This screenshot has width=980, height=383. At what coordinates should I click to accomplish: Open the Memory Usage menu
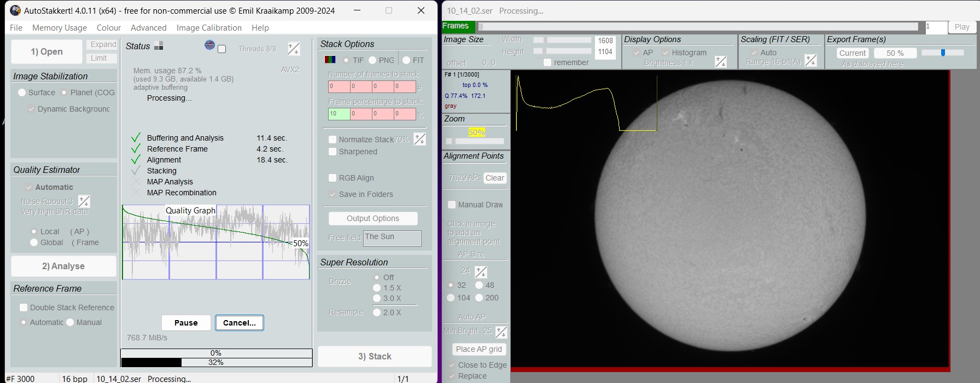pyautogui.click(x=60, y=28)
